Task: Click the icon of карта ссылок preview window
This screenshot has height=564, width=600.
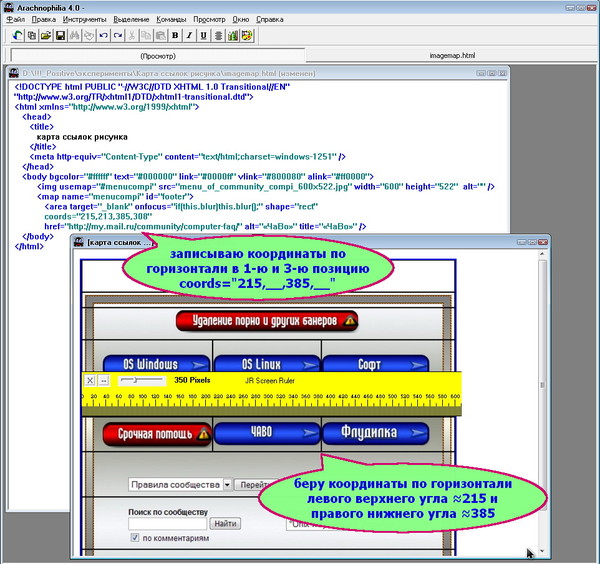Action: tap(79, 242)
